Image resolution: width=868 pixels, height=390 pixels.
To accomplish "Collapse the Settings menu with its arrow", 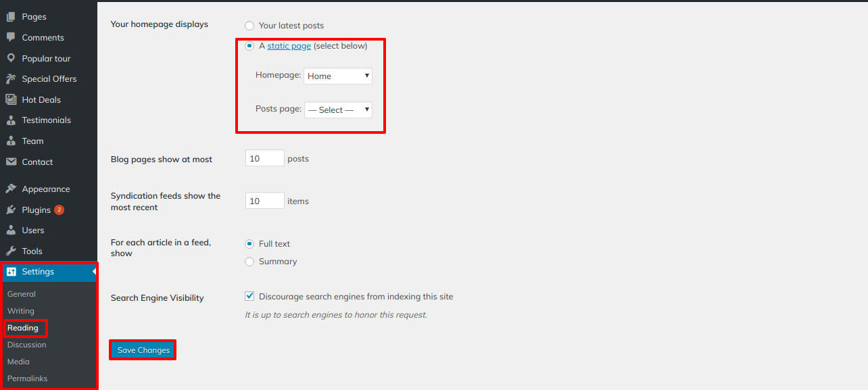I will coord(93,272).
